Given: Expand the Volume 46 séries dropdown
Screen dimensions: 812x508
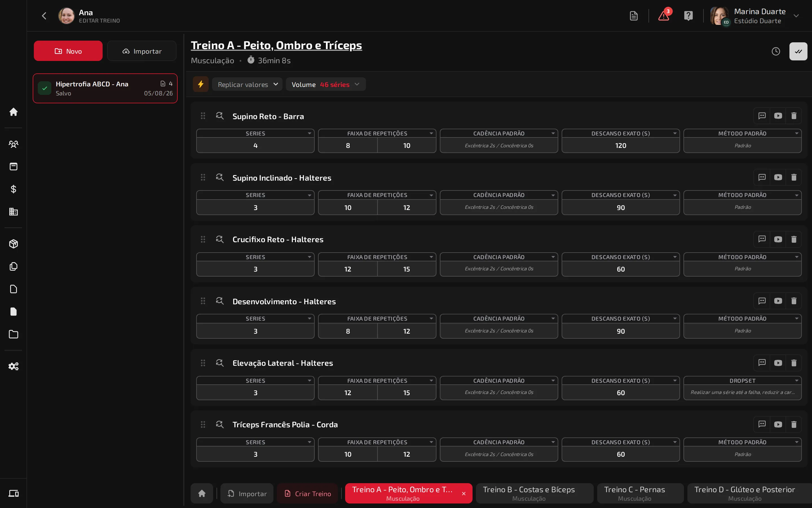Looking at the screenshot, I should coord(325,84).
